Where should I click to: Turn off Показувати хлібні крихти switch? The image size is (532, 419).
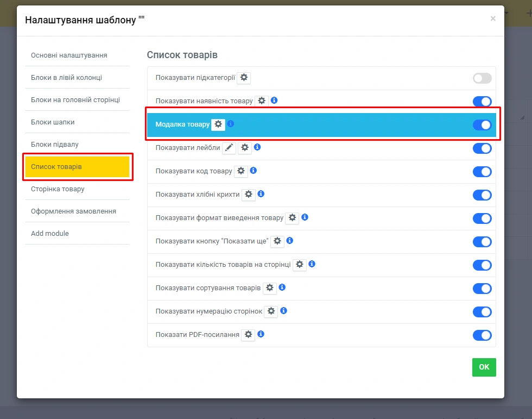point(482,195)
